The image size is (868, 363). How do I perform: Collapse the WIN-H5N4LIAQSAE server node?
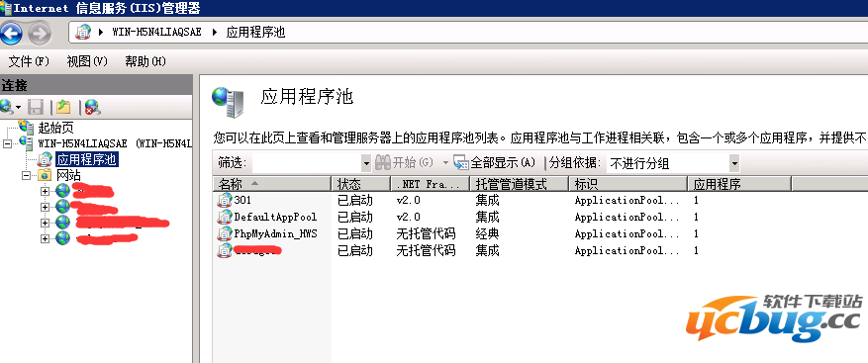point(7,143)
